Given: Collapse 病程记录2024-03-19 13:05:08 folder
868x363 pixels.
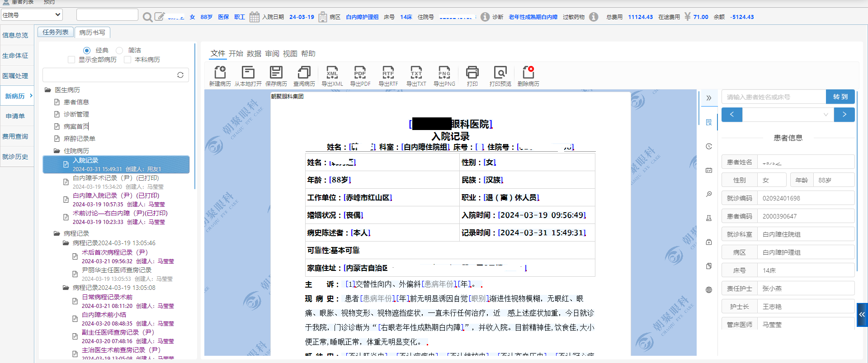Looking at the screenshot, I should click(66, 288).
